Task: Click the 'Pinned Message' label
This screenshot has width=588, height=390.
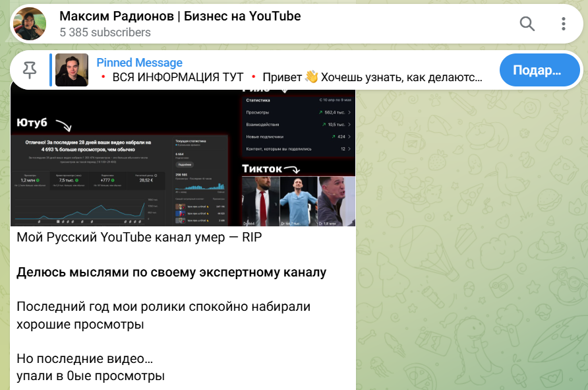Action: coord(140,63)
